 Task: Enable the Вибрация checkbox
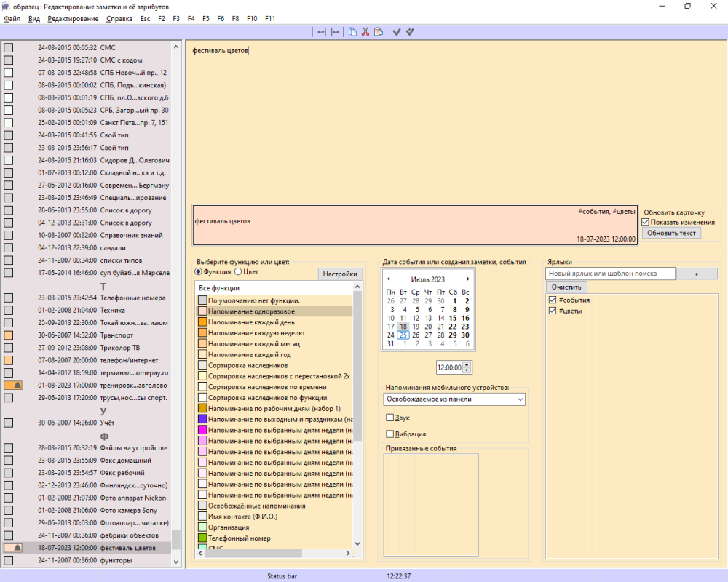(390, 434)
